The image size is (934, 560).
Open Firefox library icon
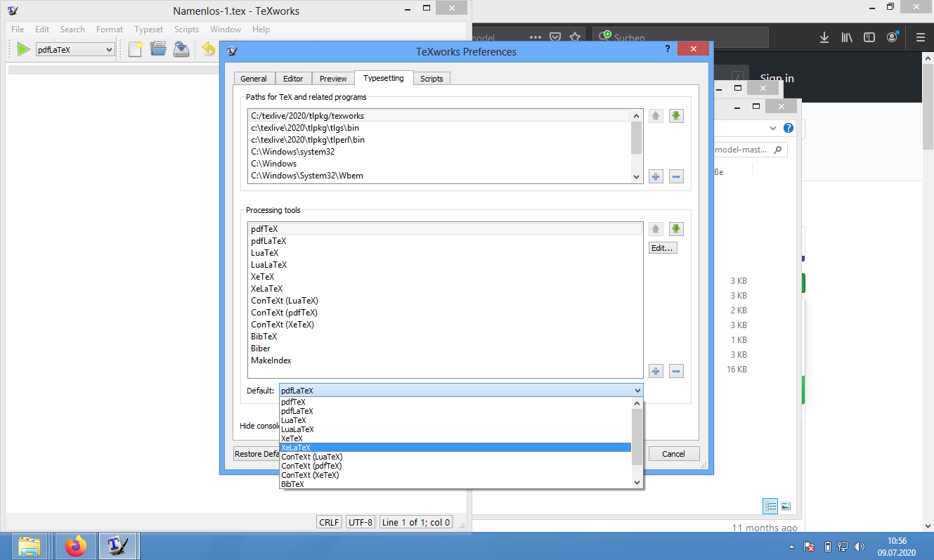click(847, 37)
